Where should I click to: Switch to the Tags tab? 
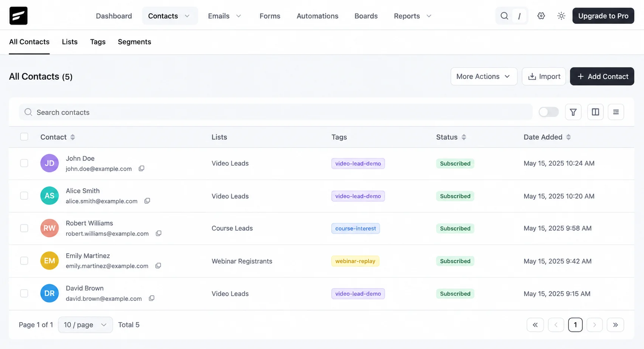tap(98, 42)
